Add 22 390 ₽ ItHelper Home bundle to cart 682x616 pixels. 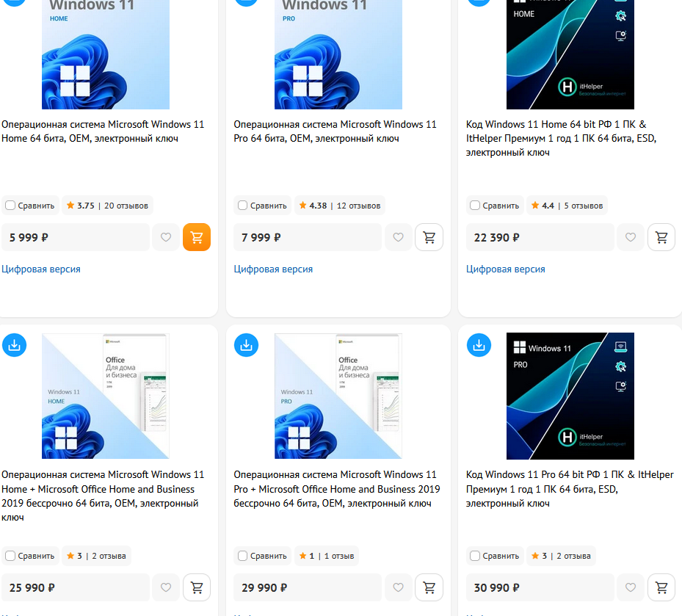point(661,237)
